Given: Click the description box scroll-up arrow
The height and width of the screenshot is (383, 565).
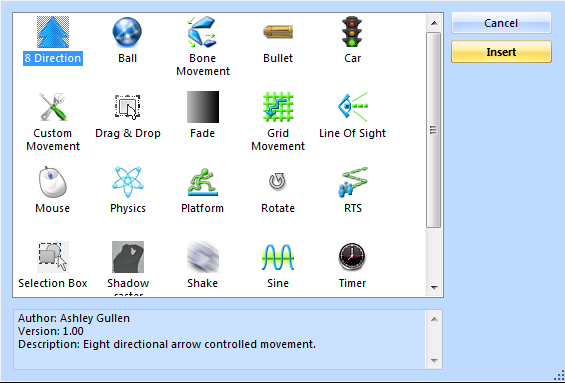Looking at the screenshot, I should (434, 319).
